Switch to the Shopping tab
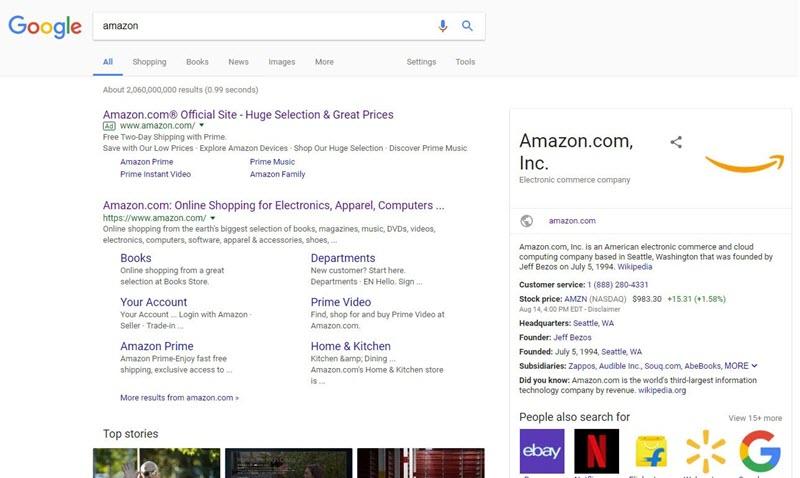 point(149,62)
